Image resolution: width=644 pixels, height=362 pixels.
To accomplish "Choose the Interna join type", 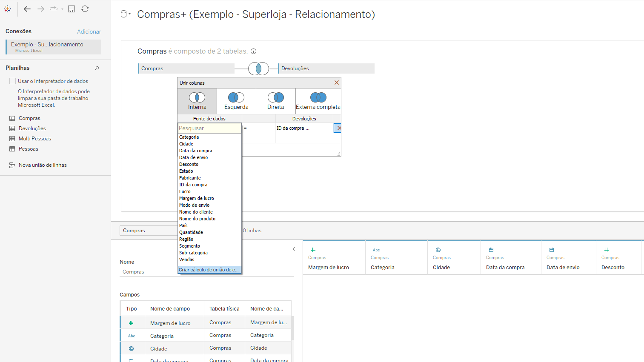I will 197,101.
